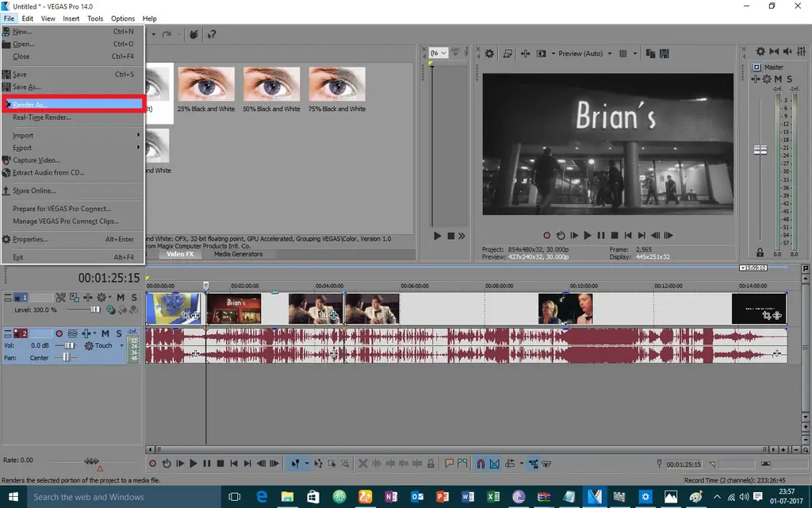The width and height of the screenshot is (812, 508).
Task: Adjust track 1 level slider
Action: coord(95,310)
